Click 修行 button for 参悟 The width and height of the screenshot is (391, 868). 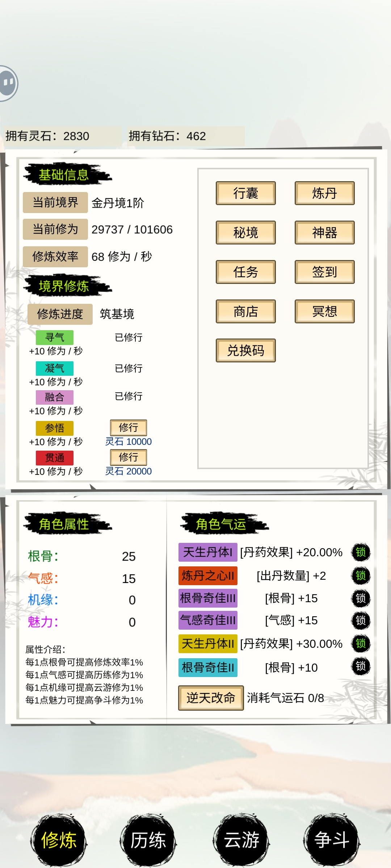[x=129, y=428]
